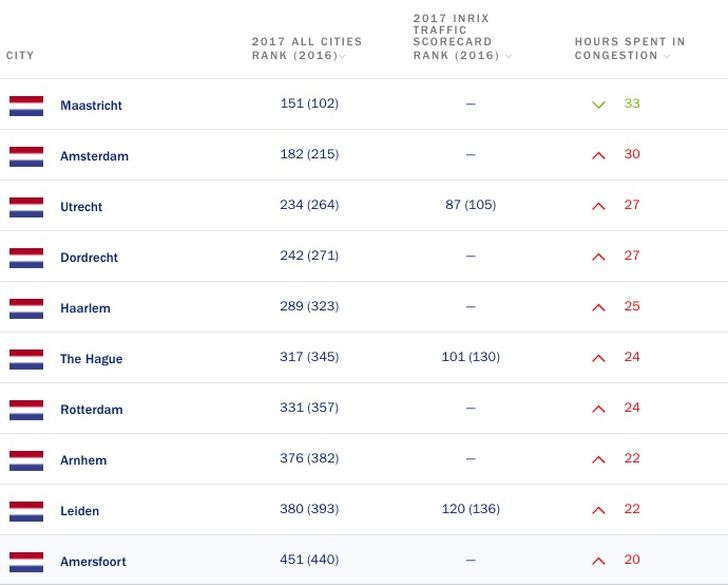Screen dimensions: 728x585
Task: Open the Amersfoort city link
Action: 93,562
